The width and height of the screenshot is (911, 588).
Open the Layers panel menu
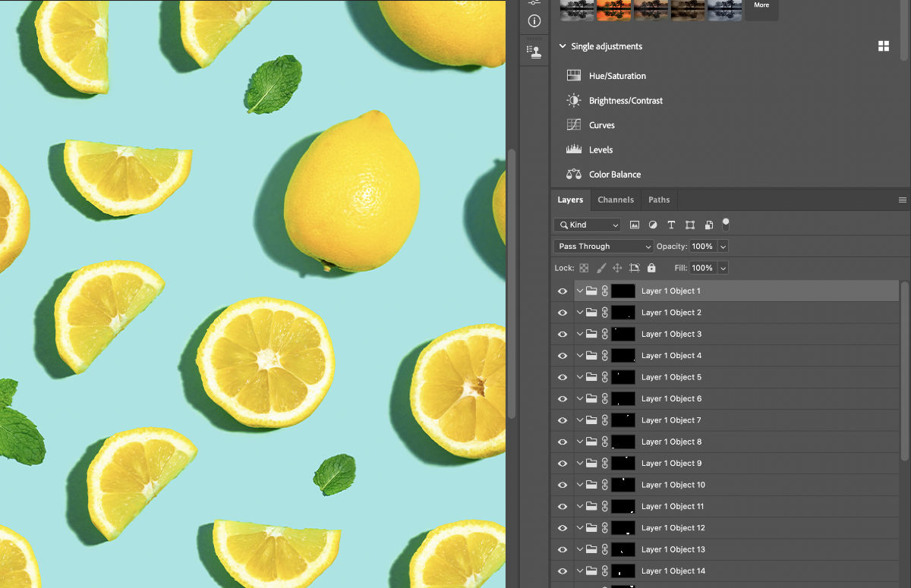pyautogui.click(x=903, y=200)
